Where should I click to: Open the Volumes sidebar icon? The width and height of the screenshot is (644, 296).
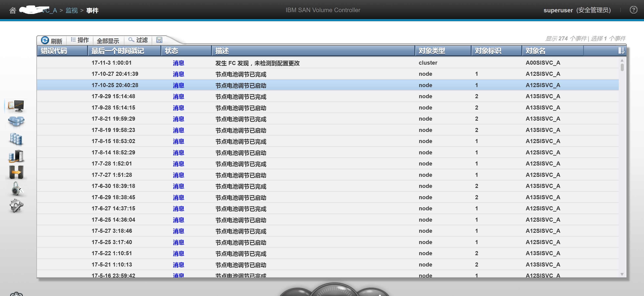pyautogui.click(x=16, y=139)
